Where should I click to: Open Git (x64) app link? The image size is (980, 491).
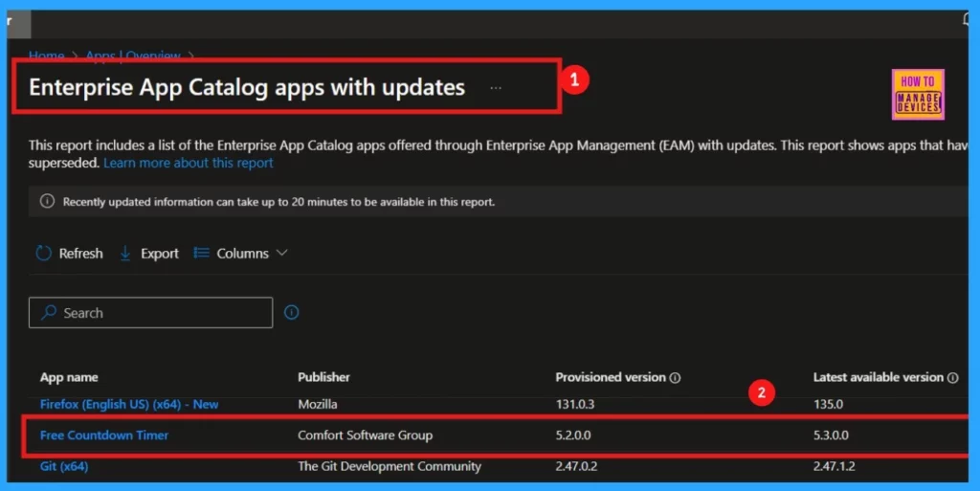point(64,466)
